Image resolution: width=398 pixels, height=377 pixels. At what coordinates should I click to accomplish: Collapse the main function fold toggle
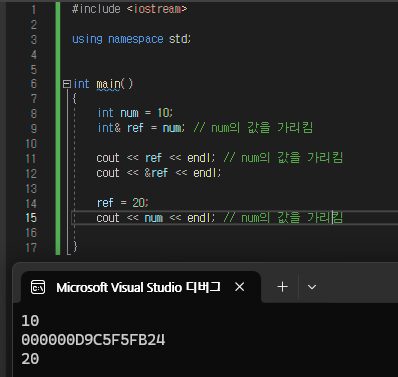(67, 84)
